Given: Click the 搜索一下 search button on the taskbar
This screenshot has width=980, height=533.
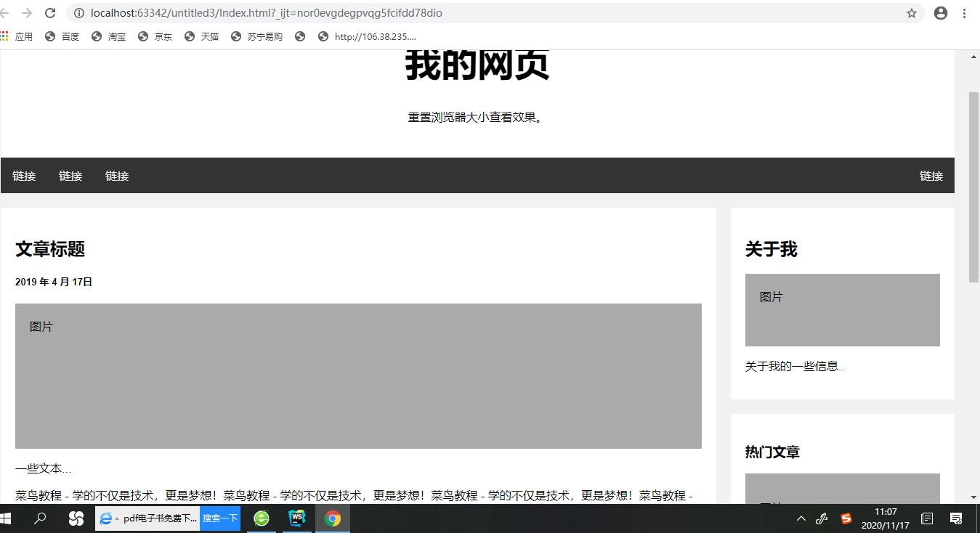Looking at the screenshot, I should click(220, 518).
